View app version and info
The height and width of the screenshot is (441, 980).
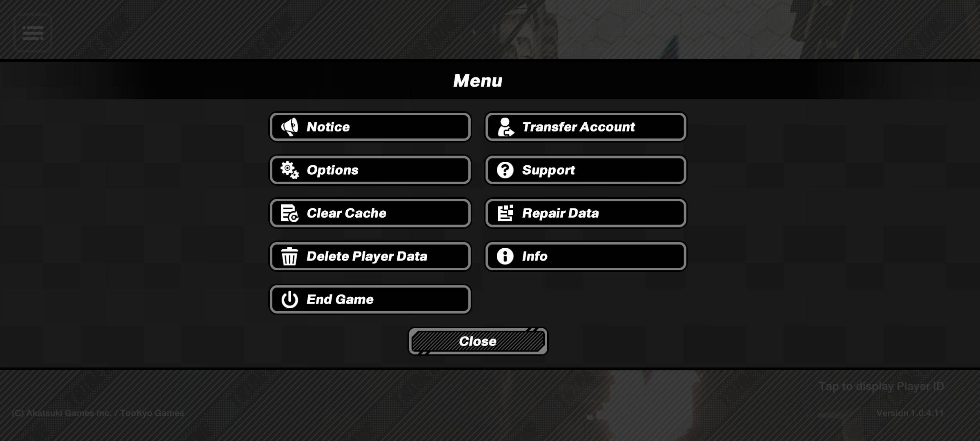coord(586,256)
